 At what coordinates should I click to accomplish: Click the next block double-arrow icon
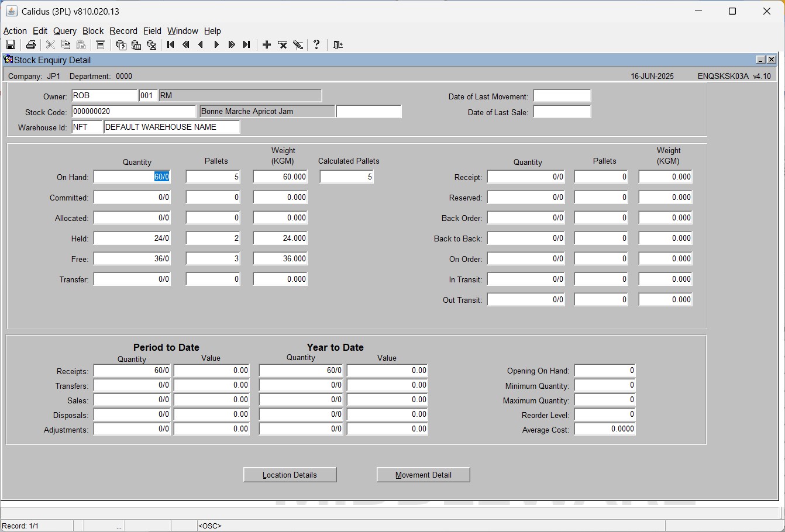click(x=232, y=45)
